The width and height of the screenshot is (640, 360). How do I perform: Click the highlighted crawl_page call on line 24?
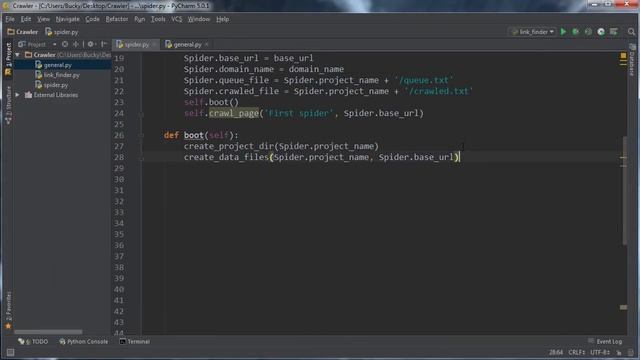(234, 113)
